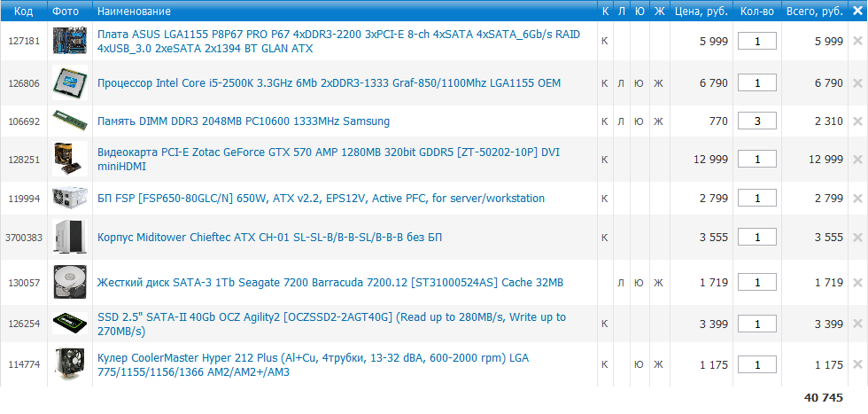Open the Видеокарта Zotac GeForce GTX 570 link
The height and width of the screenshot is (414, 868).
tap(329, 159)
